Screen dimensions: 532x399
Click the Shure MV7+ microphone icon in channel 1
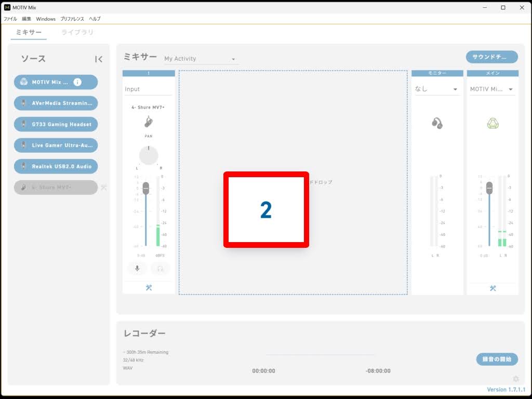[x=149, y=122]
